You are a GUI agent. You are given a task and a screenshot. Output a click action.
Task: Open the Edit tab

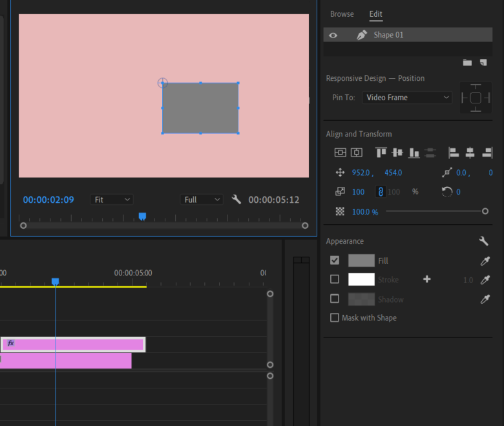(375, 14)
